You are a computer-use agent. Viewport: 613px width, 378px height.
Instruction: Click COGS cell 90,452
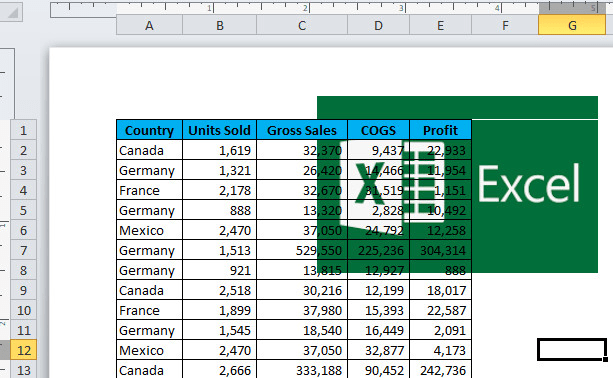point(378,369)
